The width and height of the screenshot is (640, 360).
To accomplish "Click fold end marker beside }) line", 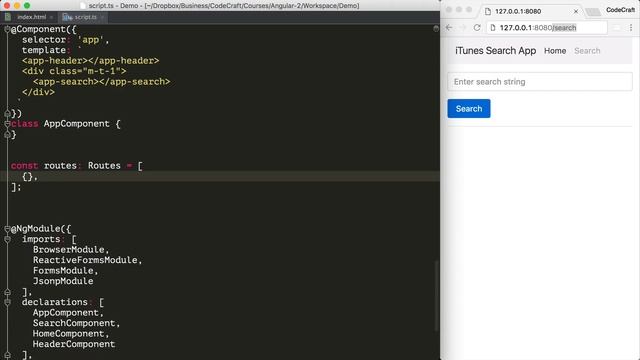I will click(x=7, y=113).
